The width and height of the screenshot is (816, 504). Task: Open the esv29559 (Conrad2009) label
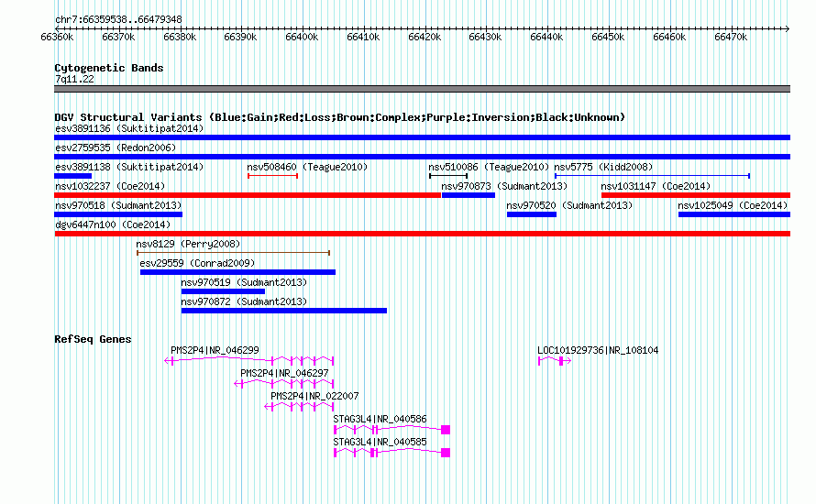tap(197, 263)
